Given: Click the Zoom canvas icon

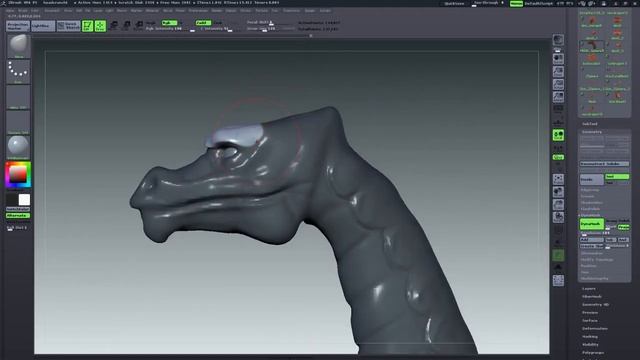Looking at the screenshot, I should tap(558, 71).
